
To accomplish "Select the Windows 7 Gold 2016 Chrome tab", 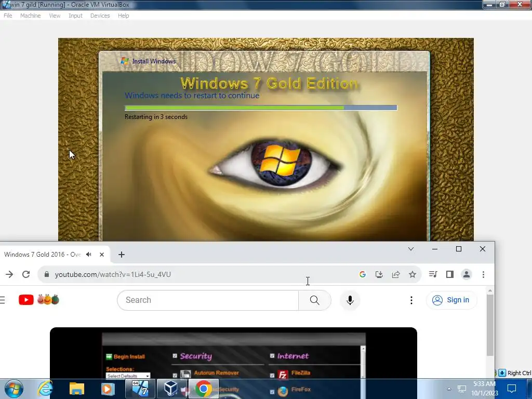I will coord(43,255).
